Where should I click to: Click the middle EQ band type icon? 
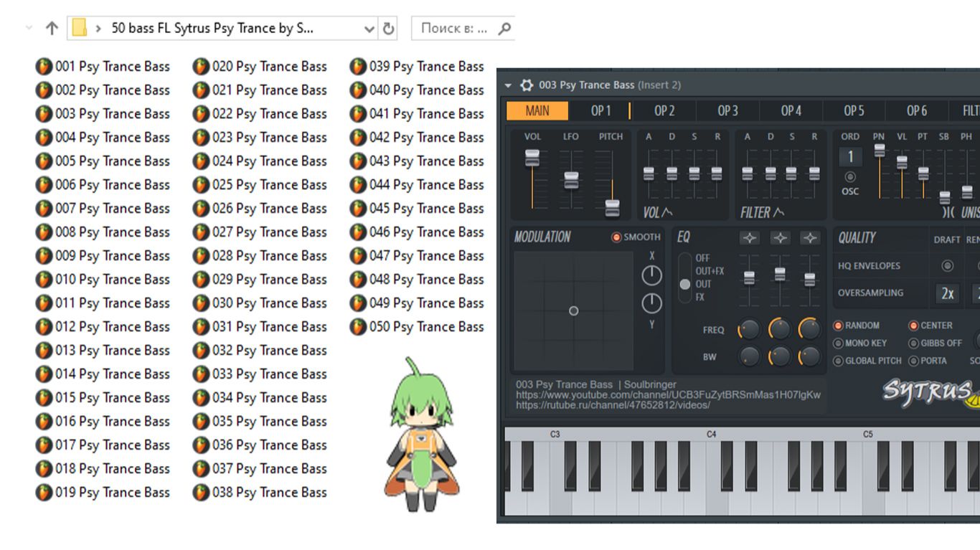click(781, 238)
